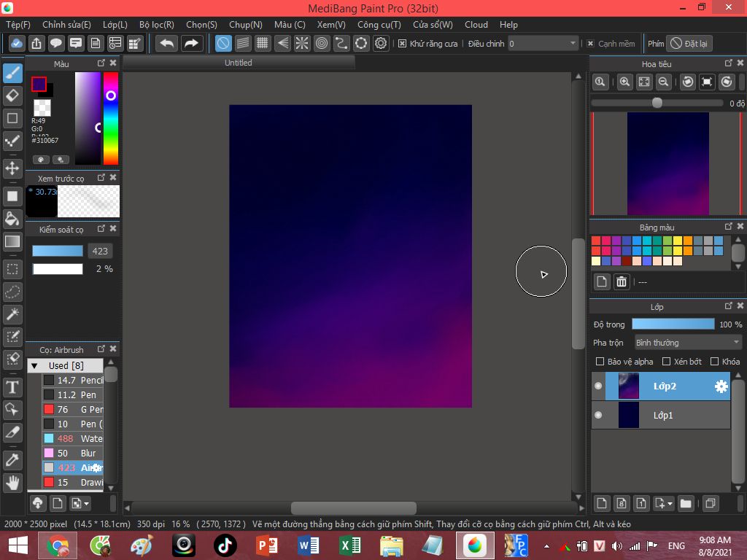
Task: Open the Lớp2 layer settings gear
Action: 721,386
